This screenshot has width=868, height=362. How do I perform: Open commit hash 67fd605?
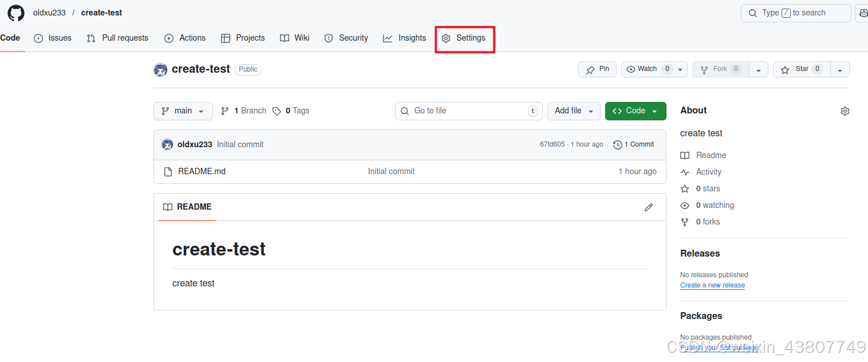[x=552, y=144]
